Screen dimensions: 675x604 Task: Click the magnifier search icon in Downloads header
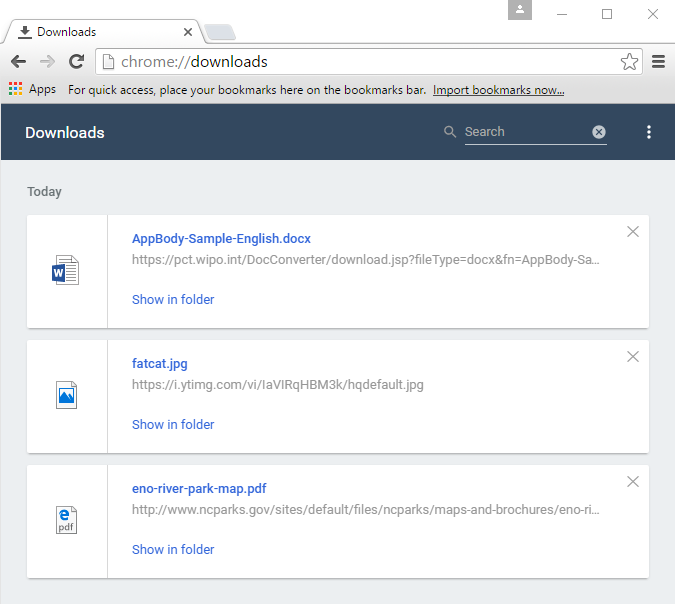pos(450,132)
